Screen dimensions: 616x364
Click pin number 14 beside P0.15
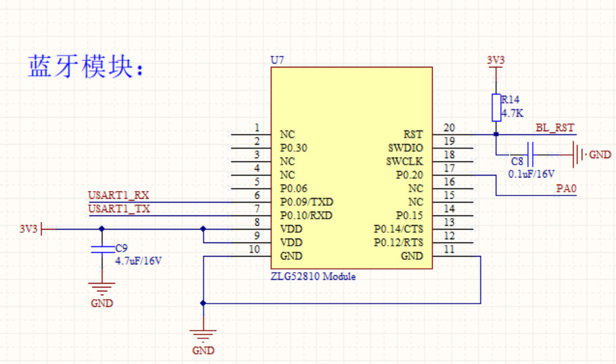coord(449,208)
